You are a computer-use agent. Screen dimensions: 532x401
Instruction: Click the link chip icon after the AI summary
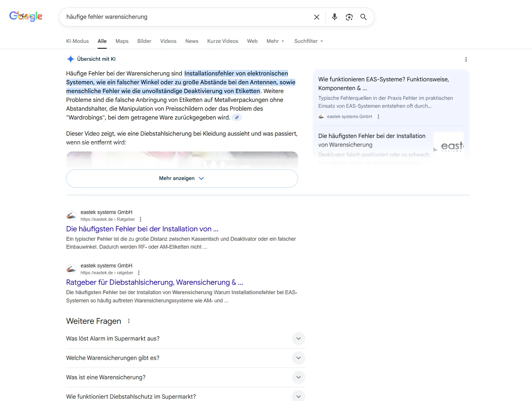point(237,117)
